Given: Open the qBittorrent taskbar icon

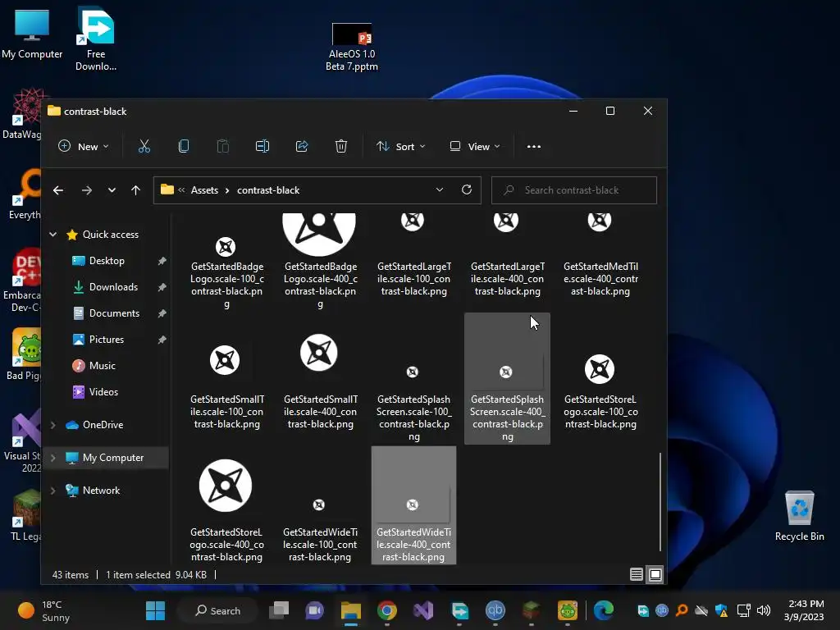Looking at the screenshot, I should click(x=495, y=610).
